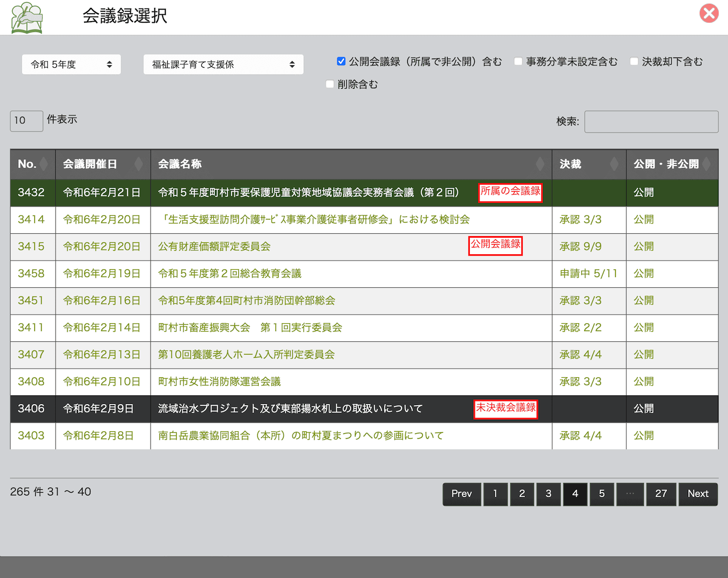Uncheck 公開会議録（所属で非公開）含む checkbox
Viewport: 728px width, 578px height.
click(x=341, y=61)
